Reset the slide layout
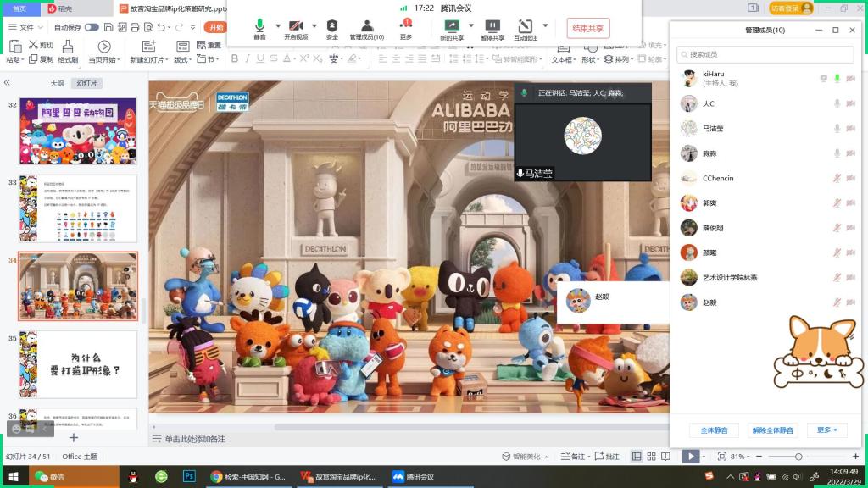 (209, 45)
